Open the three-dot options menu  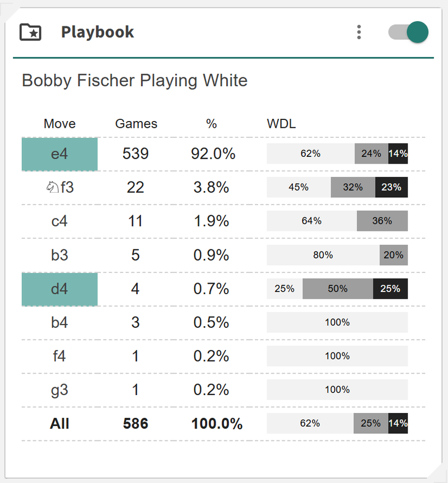359,32
